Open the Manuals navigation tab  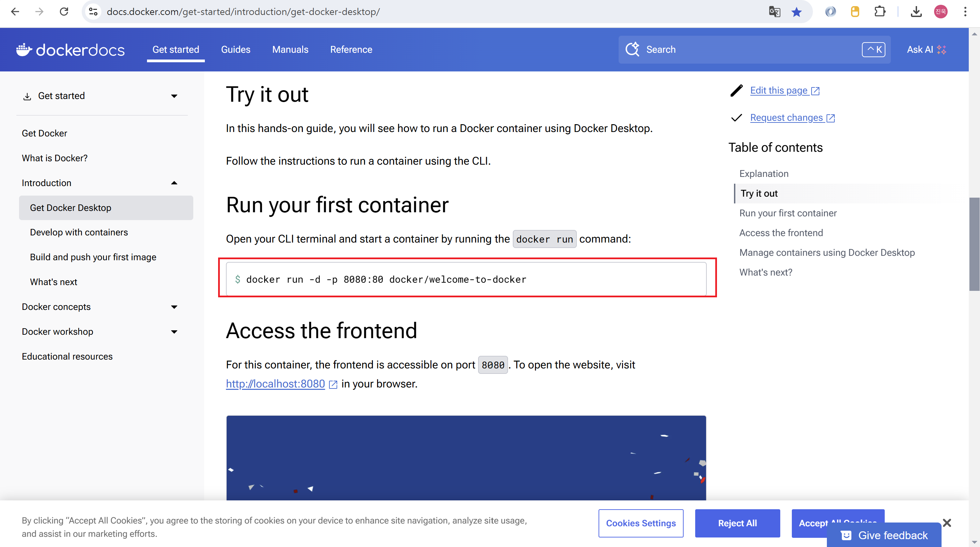coord(290,49)
